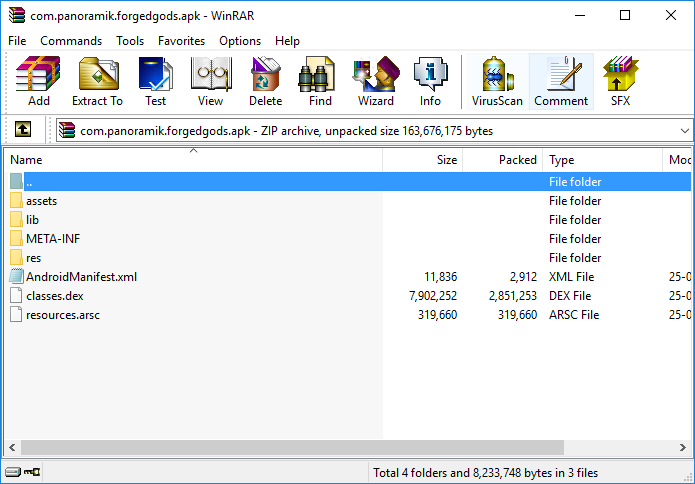Select AndroidManifest.xml file name
Image resolution: width=695 pixels, height=484 pixels.
(82, 277)
